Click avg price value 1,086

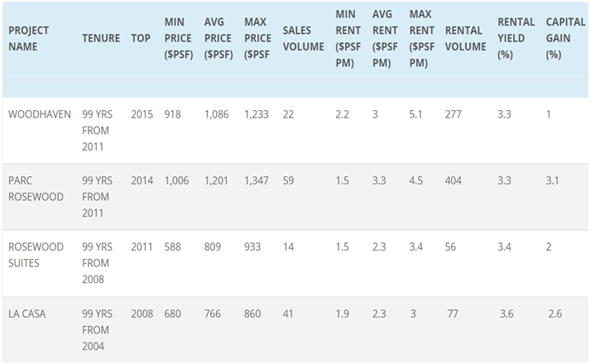216,115
